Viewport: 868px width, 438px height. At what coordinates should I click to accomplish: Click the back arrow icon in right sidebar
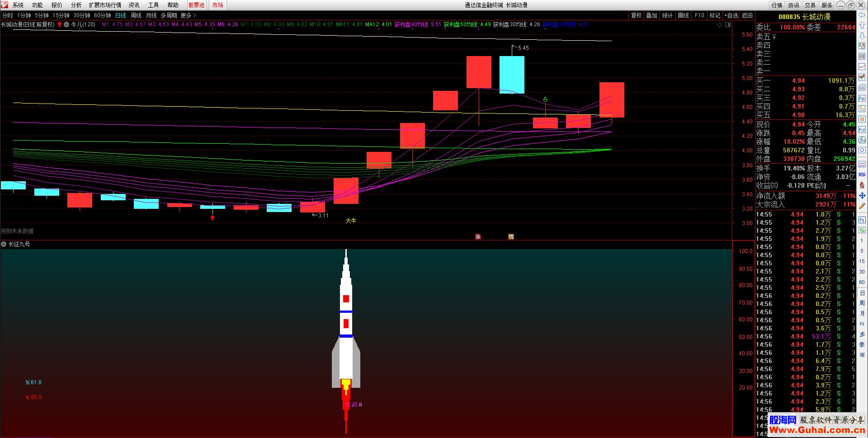[x=862, y=15]
